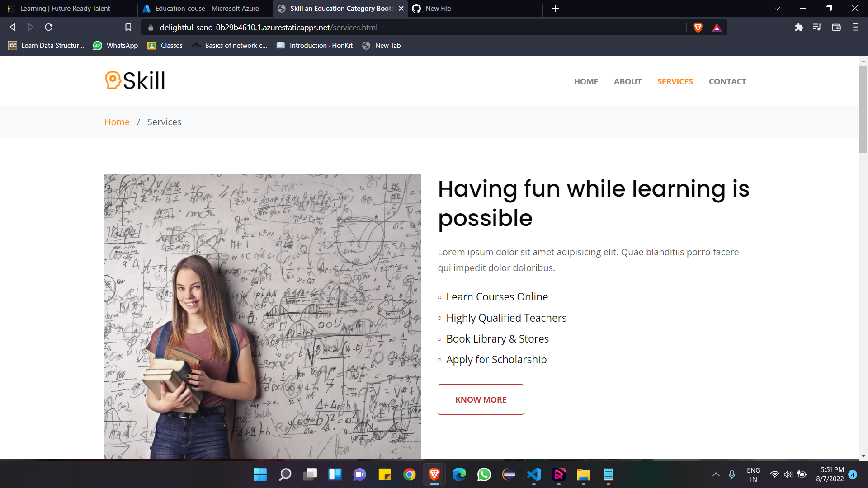Screen dimensions: 868x488
Task: Show hidden system tray icons chevron
Action: click(716, 474)
